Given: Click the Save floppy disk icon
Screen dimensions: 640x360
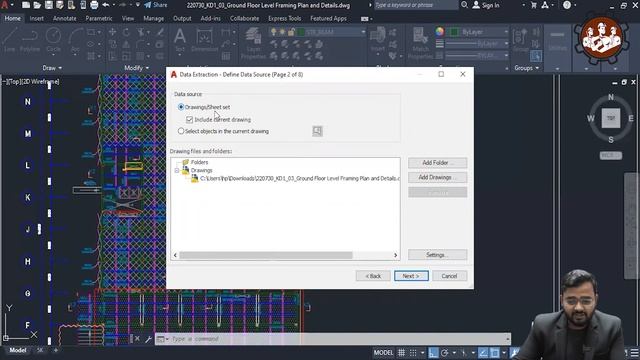Looking at the screenshot, I should (x=49, y=5).
